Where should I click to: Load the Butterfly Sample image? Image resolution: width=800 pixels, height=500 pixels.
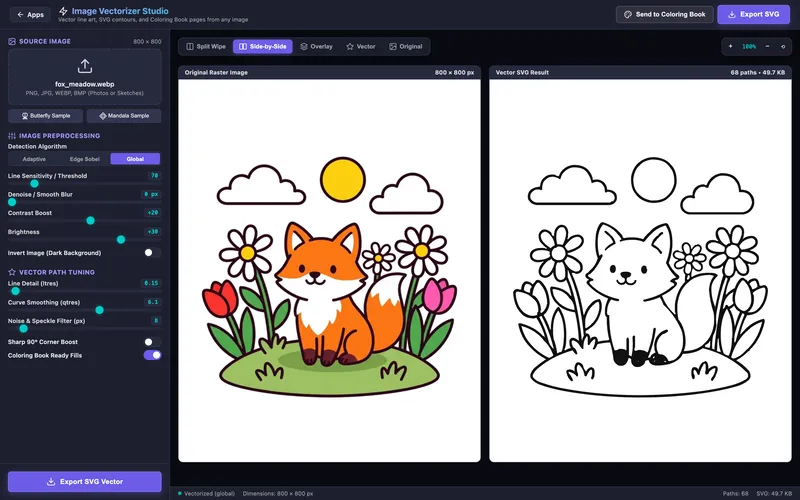45,116
